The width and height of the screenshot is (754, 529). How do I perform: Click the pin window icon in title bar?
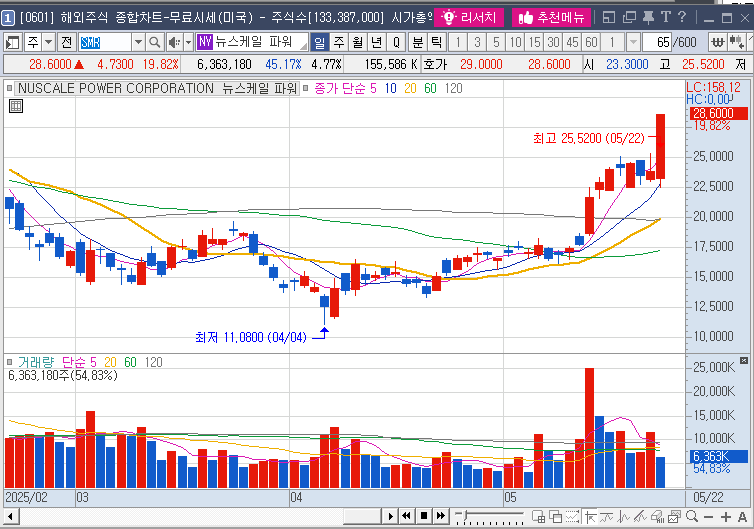tap(648, 18)
